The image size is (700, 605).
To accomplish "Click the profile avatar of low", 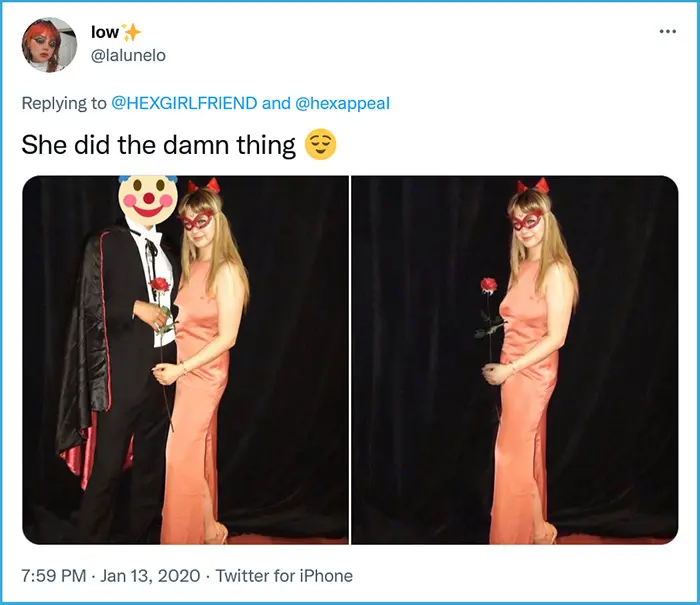I will pyautogui.click(x=49, y=45).
